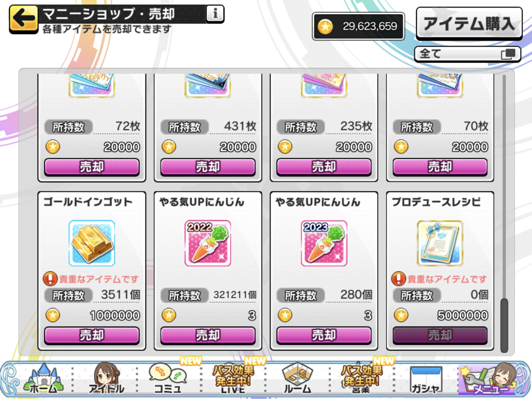The image size is (532, 399).
Task: Click the item list vertical scrollbar thumb
Action: (504, 325)
